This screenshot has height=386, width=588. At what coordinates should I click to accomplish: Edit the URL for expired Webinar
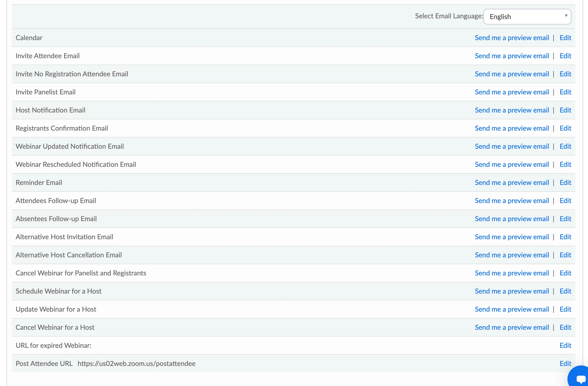point(565,345)
